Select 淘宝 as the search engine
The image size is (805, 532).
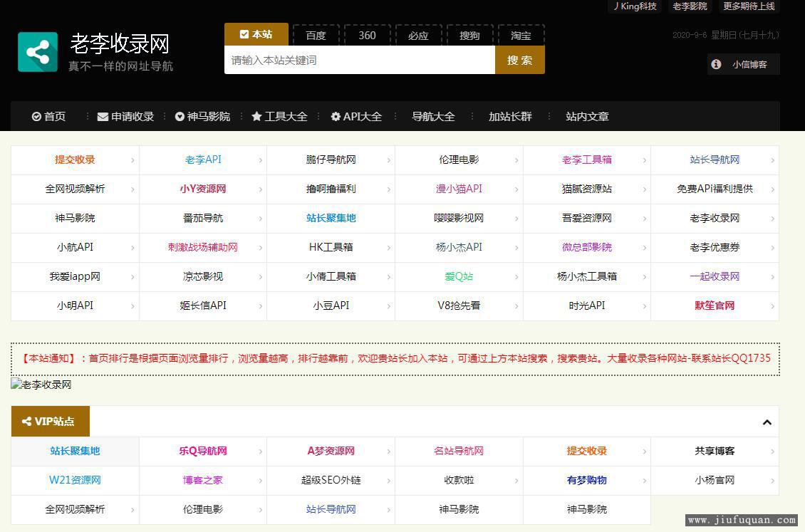click(521, 36)
